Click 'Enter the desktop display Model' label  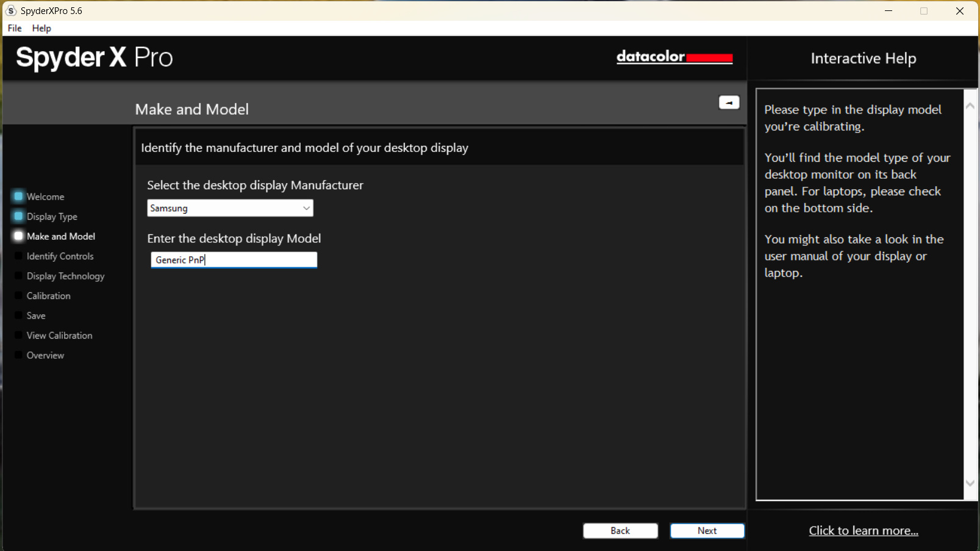tap(234, 239)
